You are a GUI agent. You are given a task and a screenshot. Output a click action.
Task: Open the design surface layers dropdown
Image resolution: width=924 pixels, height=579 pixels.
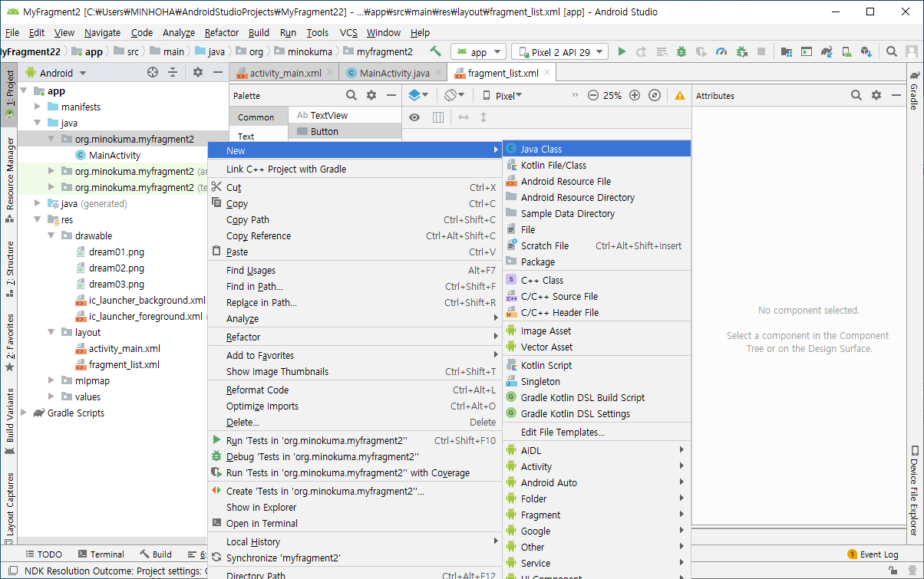(x=419, y=95)
